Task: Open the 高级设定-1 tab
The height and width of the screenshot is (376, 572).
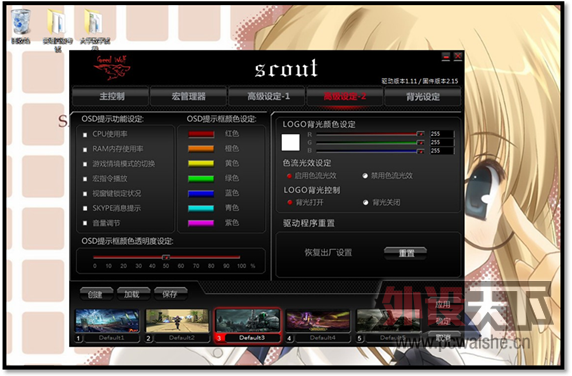Action: pos(267,96)
